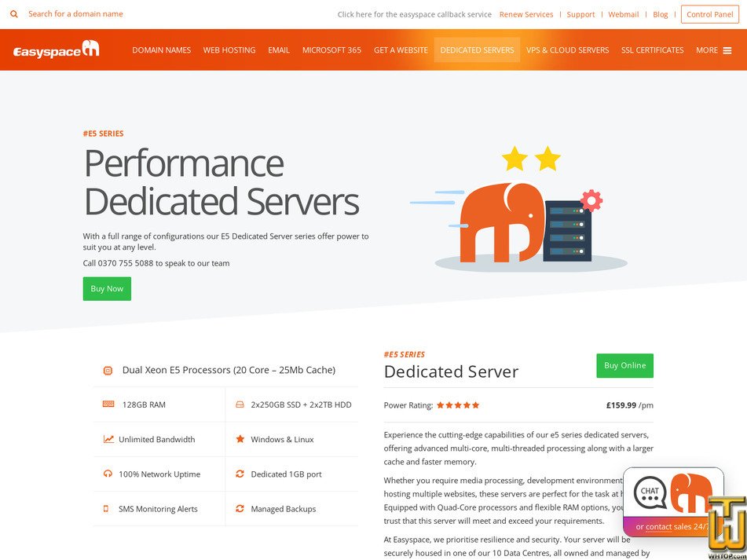The width and height of the screenshot is (747, 560).
Task: Click the Easyspace elephant logo
Action: [57, 49]
